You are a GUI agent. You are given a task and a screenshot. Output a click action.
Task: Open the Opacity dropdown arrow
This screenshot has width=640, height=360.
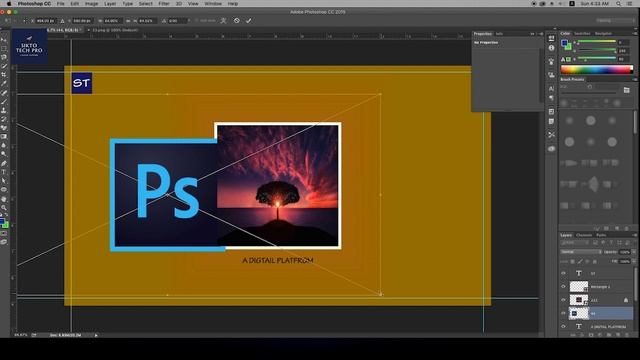(633, 252)
